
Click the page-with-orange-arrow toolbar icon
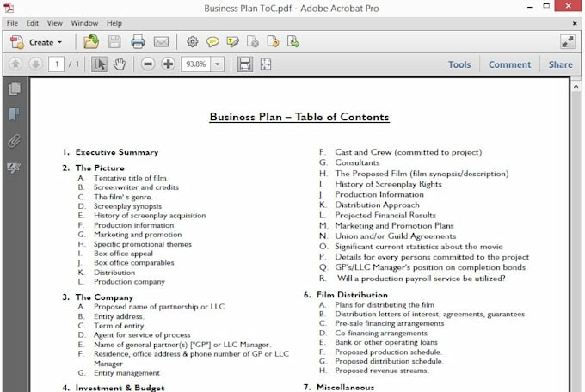pyautogui.click(x=273, y=42)
